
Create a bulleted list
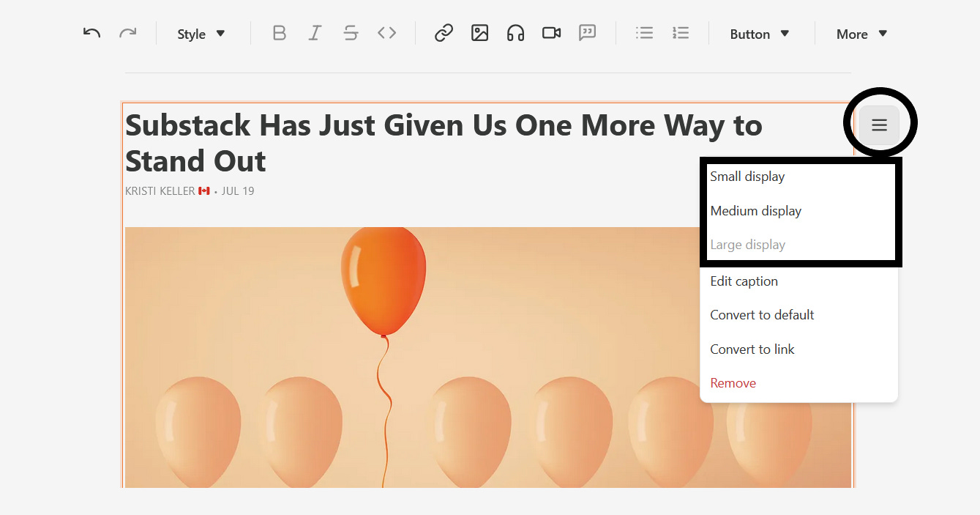644,33
